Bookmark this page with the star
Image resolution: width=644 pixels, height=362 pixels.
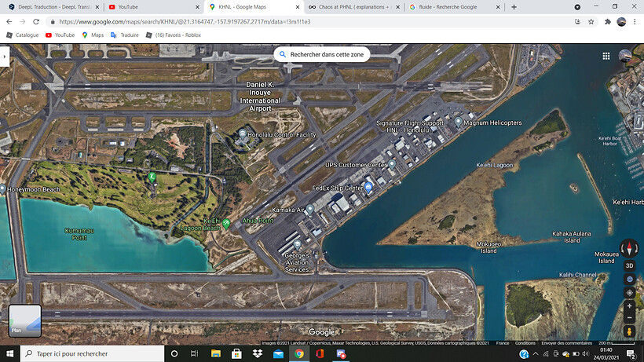coord(591,22)
